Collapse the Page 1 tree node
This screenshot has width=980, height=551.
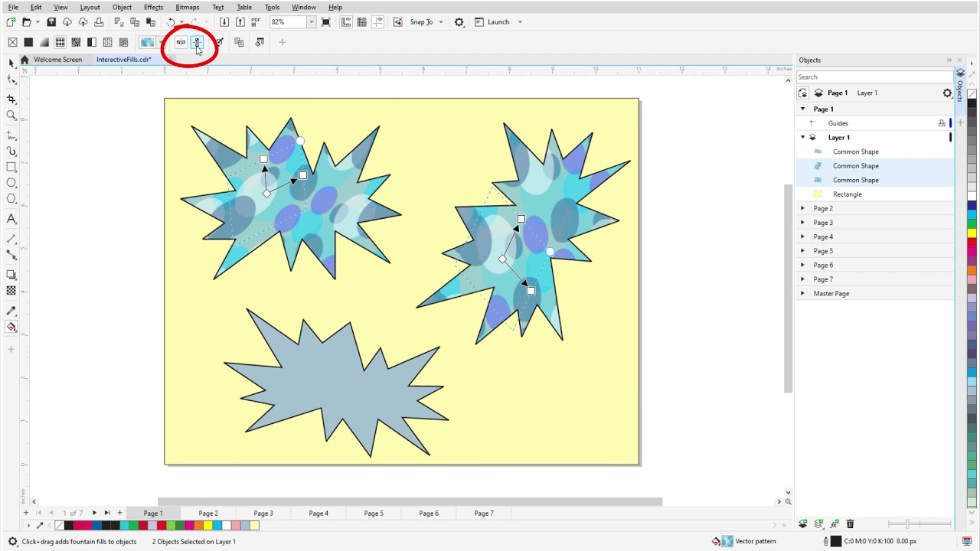coord(802,109)
